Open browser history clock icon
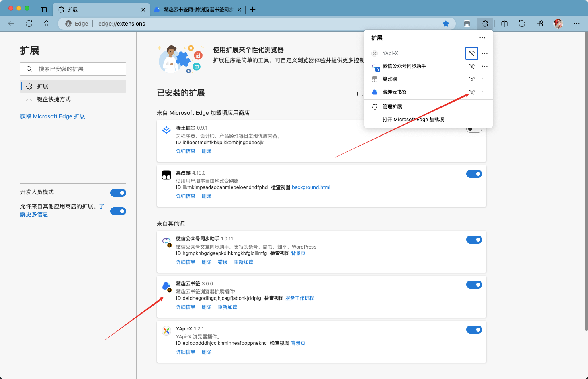Screen dimensions: 588x379 [x=522, y=24]
